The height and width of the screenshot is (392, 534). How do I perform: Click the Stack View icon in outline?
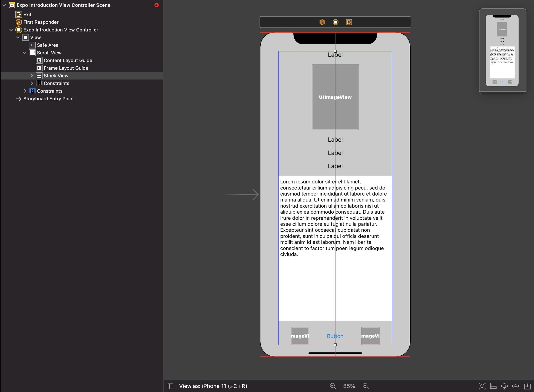pyautogui.click(x=39, y=76)
